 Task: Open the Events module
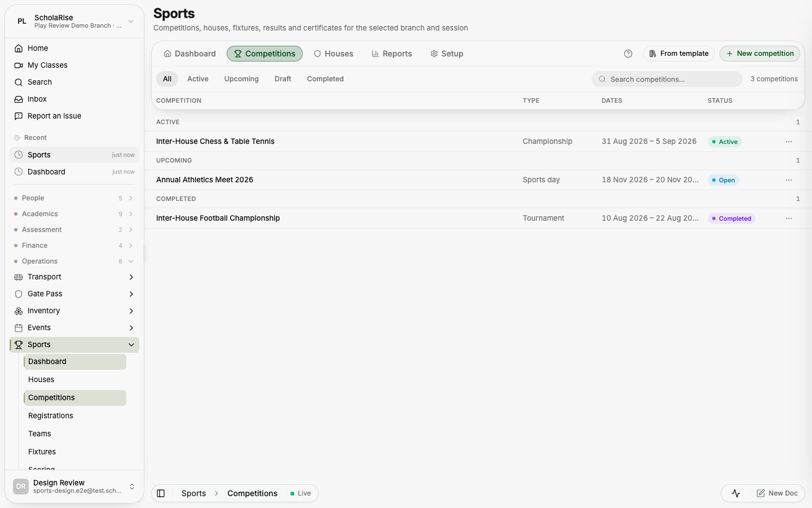74,328
